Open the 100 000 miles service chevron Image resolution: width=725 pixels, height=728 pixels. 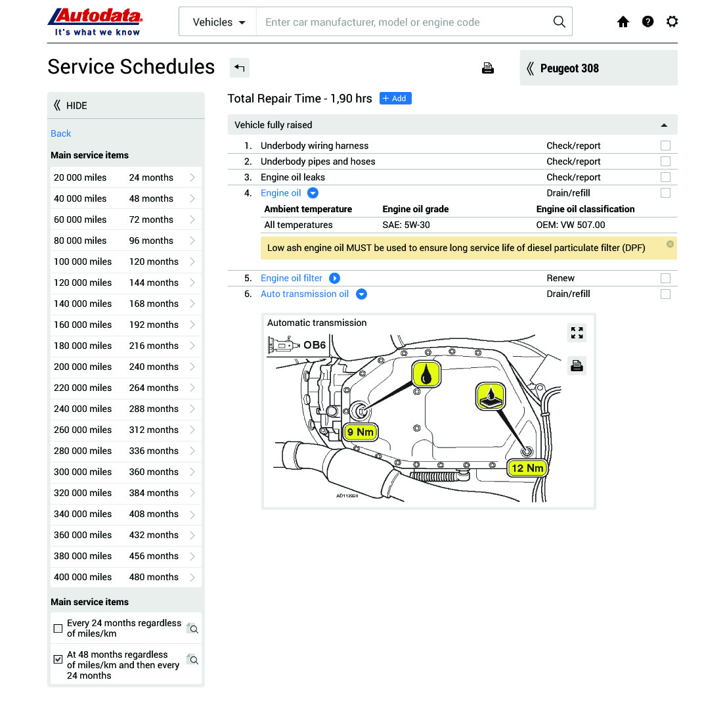tap(192, 262)
